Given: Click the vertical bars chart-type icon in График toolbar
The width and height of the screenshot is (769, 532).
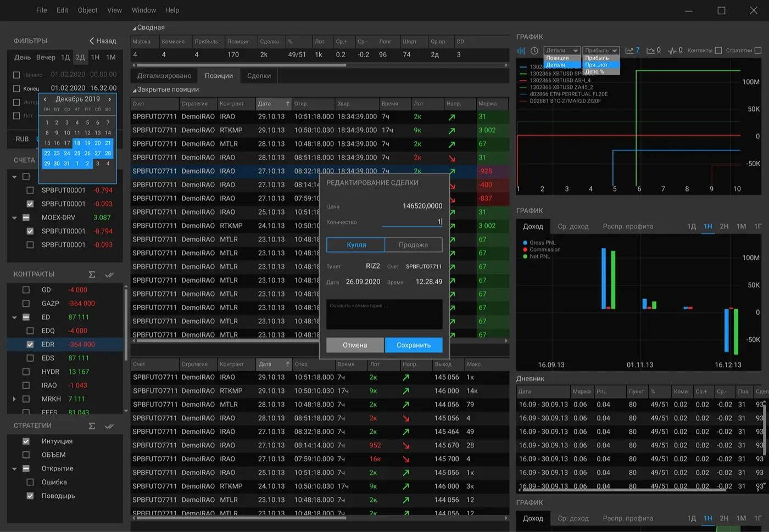Looking at the screenshot, I should point(521,51).
